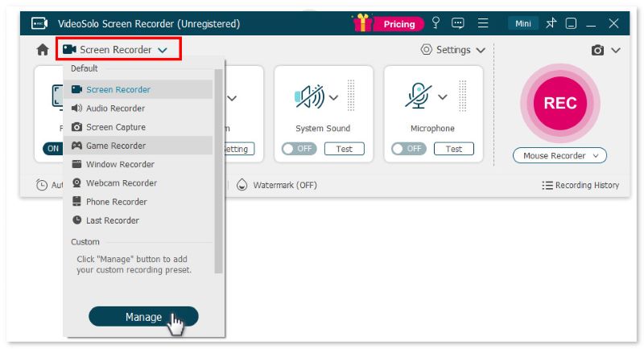Image resolution: width=644 pixels, height=349 pixels.
Task: Click Test under Microphone
Action: 454,149
